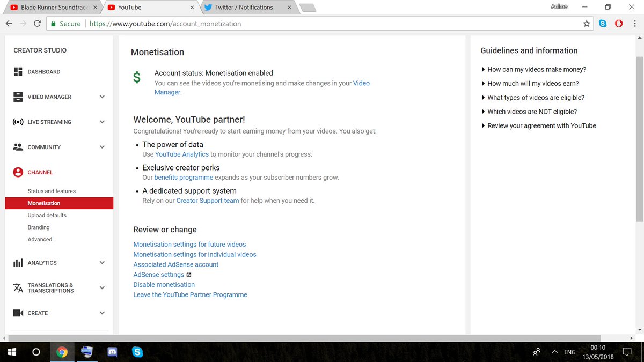The width and height of the screenshot is (644, 362).
Task: Expand the Community section chevron
Action: click(102, 147)
